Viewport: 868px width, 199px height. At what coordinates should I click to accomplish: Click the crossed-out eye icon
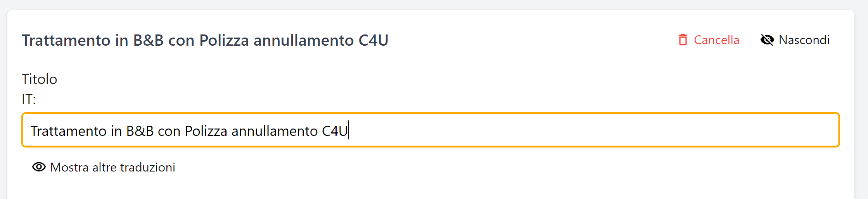coord(767,40)
